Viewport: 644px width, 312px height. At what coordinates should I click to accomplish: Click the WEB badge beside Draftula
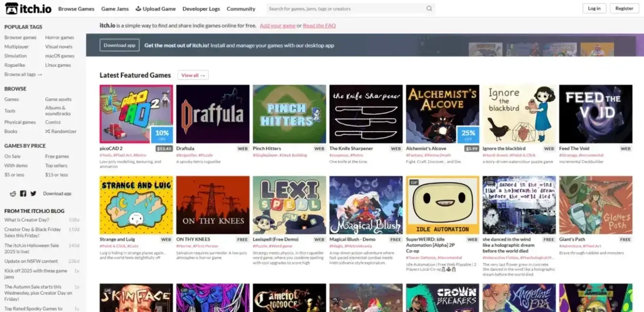[243, 149]
